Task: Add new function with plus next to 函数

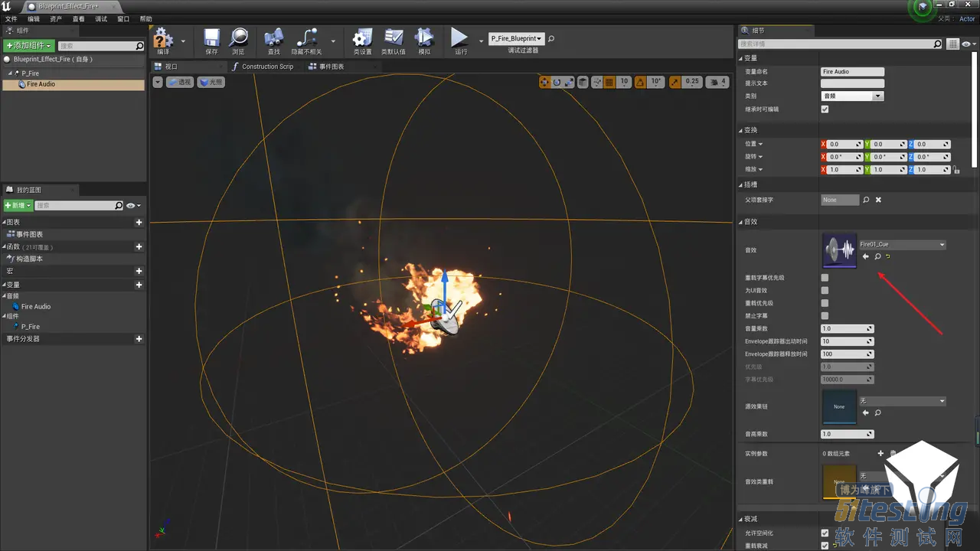Action: pyautogui.click(x=139, y=246)
